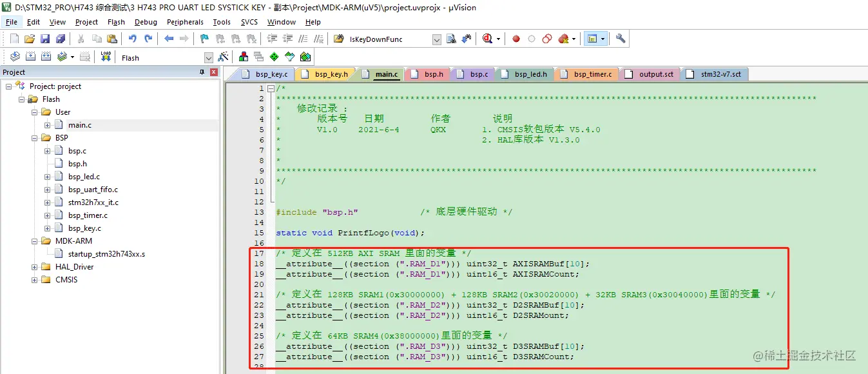Viewport: 868px width, 374px height.
Task: Indent the selected lines
Action: (x=271, y=39)
